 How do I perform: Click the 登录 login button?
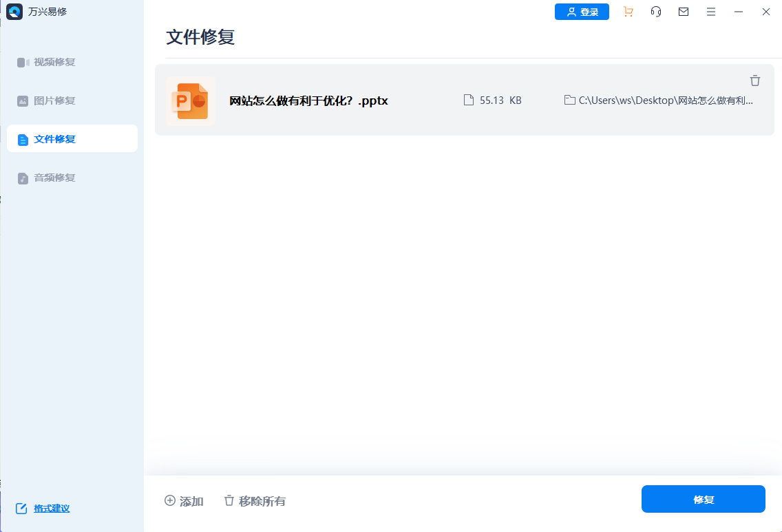click(582, 12)
